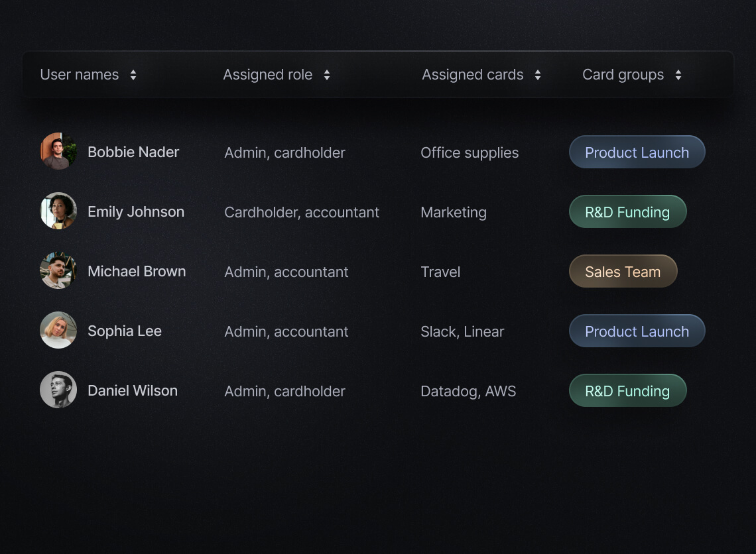
Task: Open Bobbie Nader's profile avatar
Action: [x=58, y=152]
